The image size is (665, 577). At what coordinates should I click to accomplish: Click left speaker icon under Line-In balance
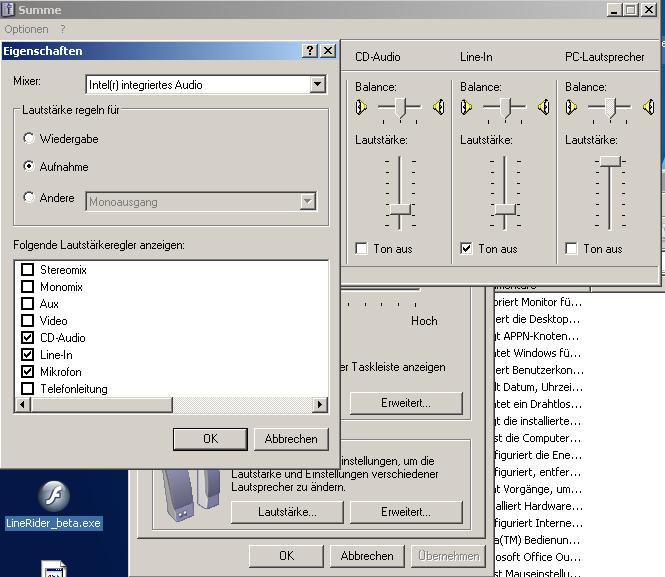click(x=466, y=106)
